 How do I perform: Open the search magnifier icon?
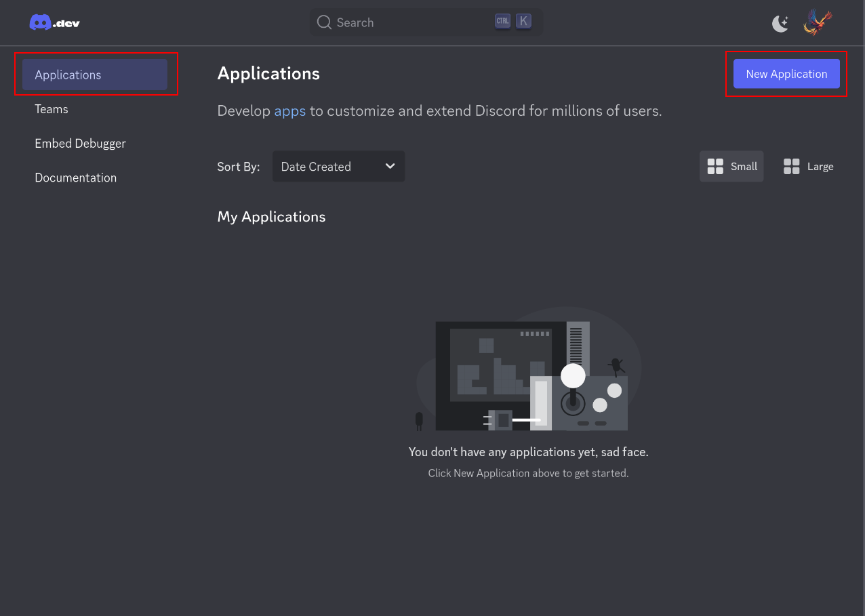[x=324, y=22]
